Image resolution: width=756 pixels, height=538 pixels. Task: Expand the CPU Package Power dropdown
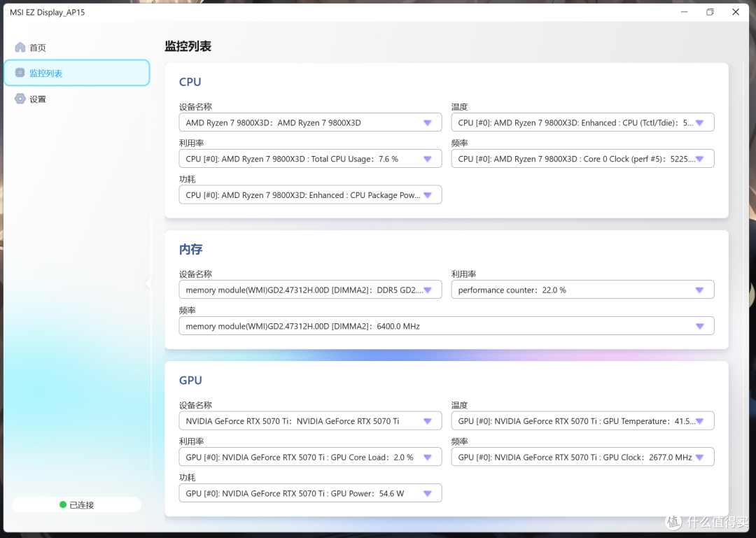tap(310, 194)
